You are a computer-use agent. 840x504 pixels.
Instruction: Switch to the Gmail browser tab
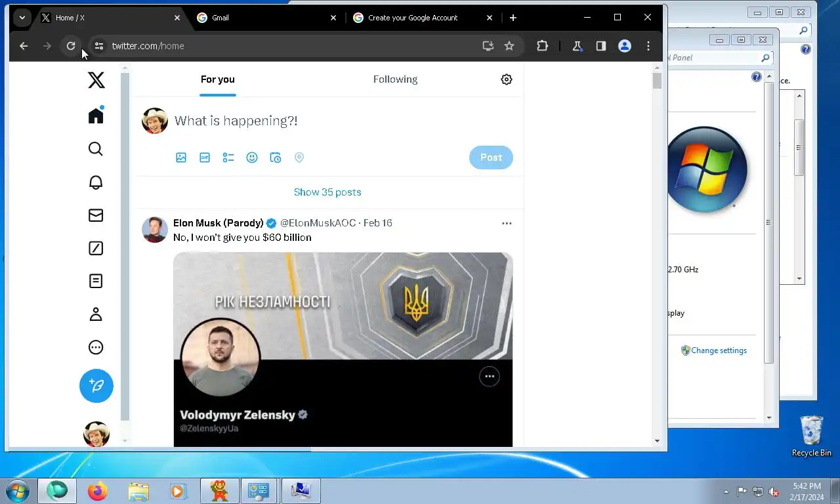coord(266,18)
